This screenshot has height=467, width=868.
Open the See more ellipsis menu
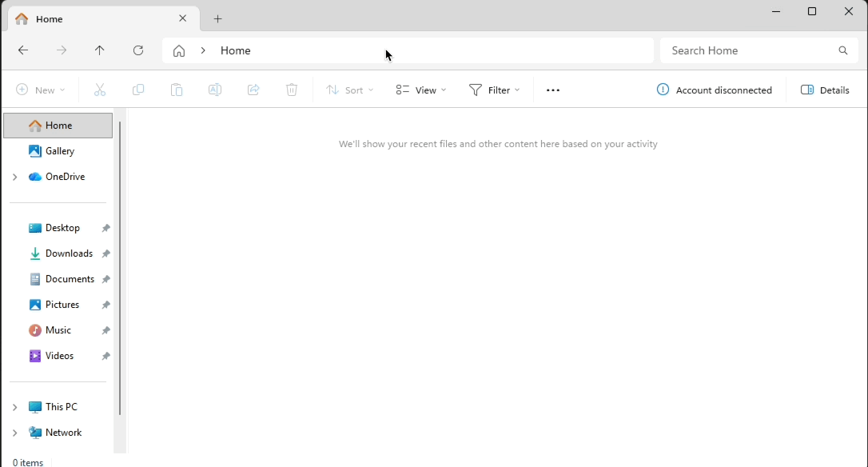(x=552, y=90)
